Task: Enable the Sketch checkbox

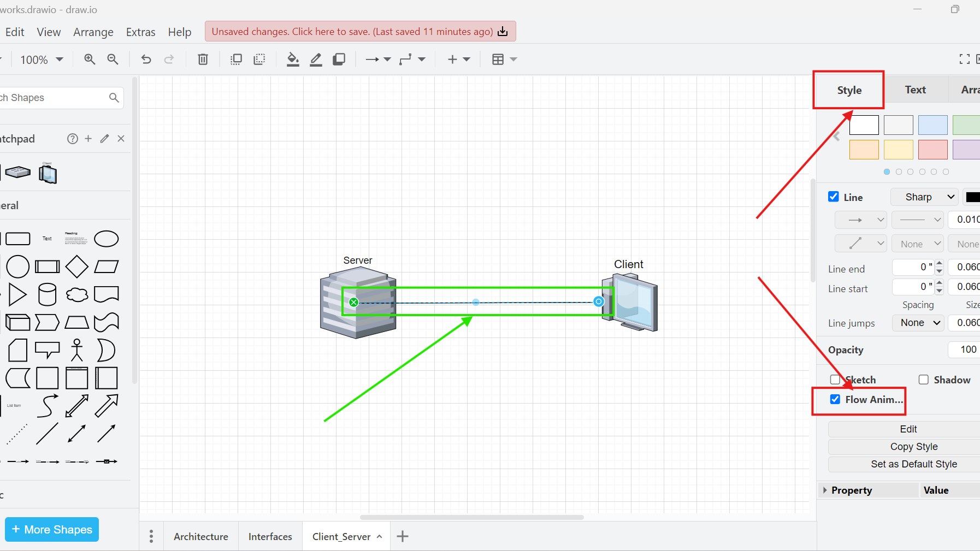Action: [x=835, y=380]
